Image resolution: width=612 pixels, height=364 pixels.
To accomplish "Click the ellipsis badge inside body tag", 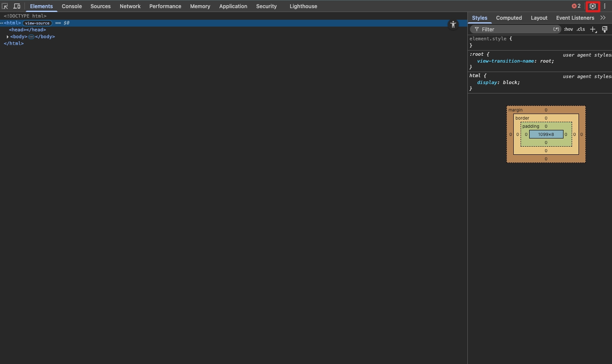I will click(31, 37).
